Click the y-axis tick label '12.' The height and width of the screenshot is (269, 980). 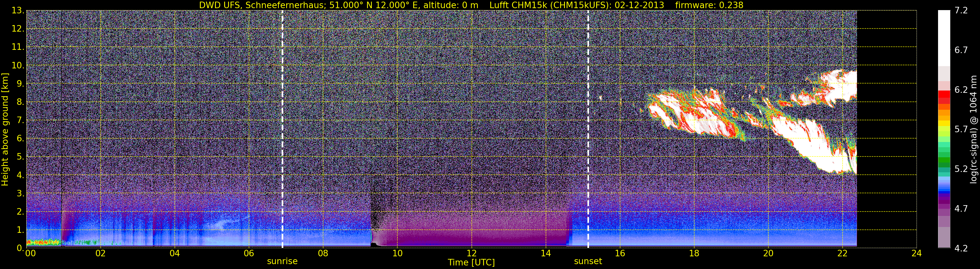18,29
